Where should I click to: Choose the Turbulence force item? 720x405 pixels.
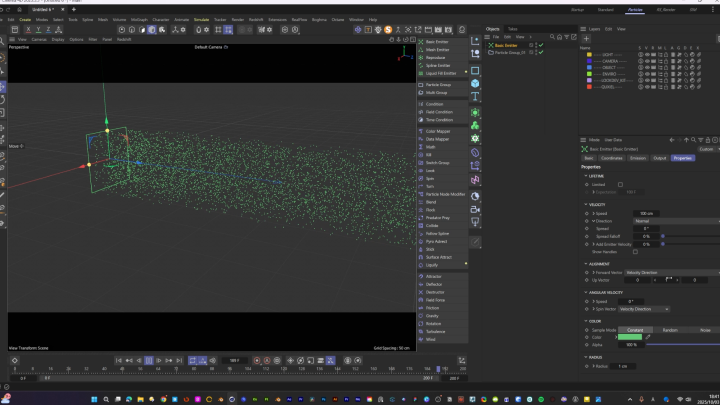click(434, 331)
